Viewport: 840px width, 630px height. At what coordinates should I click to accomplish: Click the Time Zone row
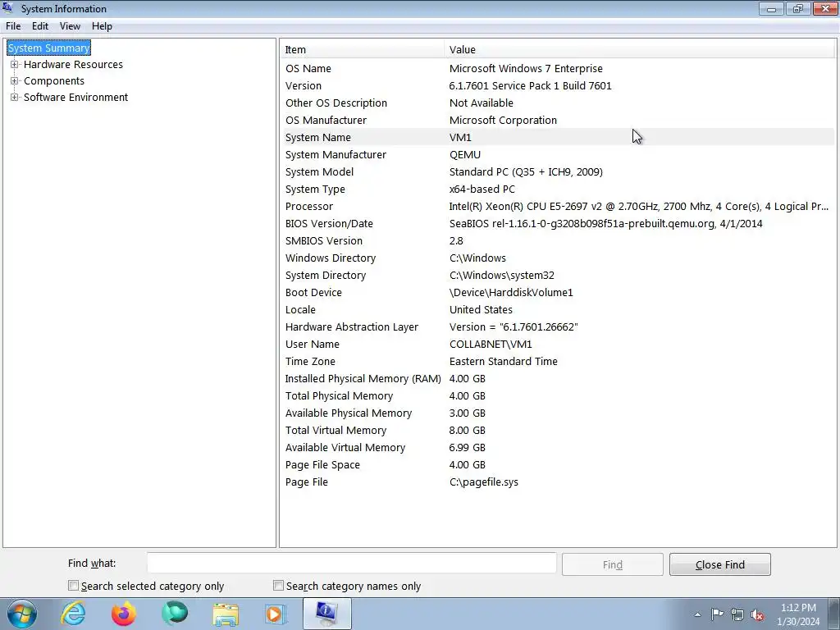[x=558, y=361]
